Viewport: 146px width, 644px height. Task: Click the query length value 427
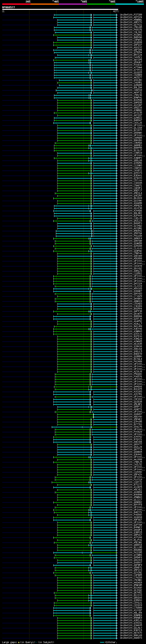click(x=115, y=11)
